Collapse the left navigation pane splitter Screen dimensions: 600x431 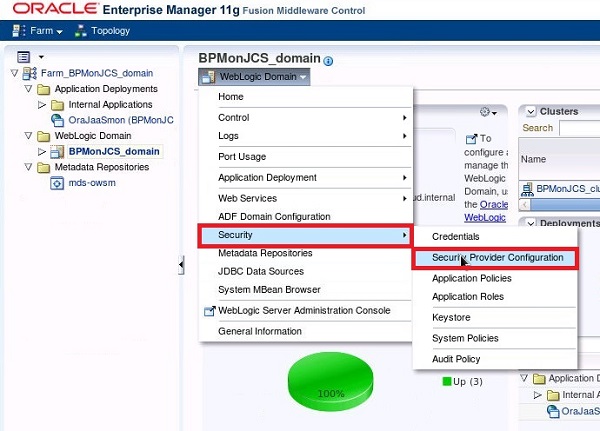pos(181,265)
